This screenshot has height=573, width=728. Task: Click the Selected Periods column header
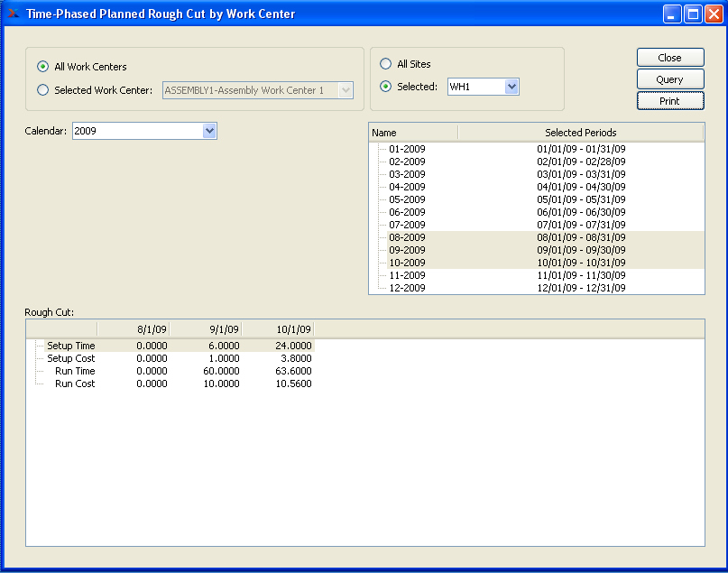pyautogui.click(x=580, y=133)
